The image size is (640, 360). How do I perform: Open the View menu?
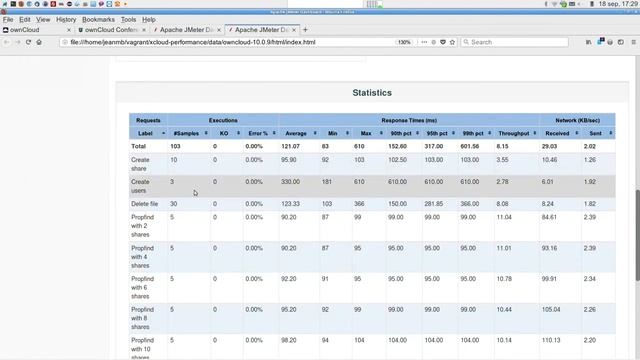point(43,20)
